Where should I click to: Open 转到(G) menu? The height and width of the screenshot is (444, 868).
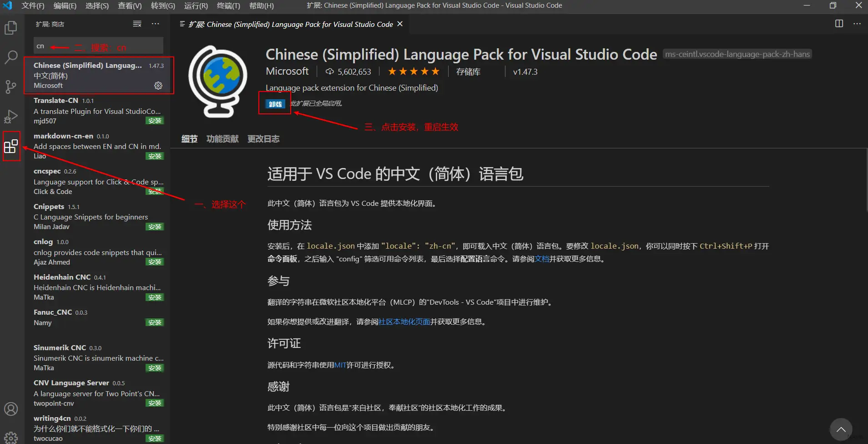pyautogui.click(x=163, y=5)
